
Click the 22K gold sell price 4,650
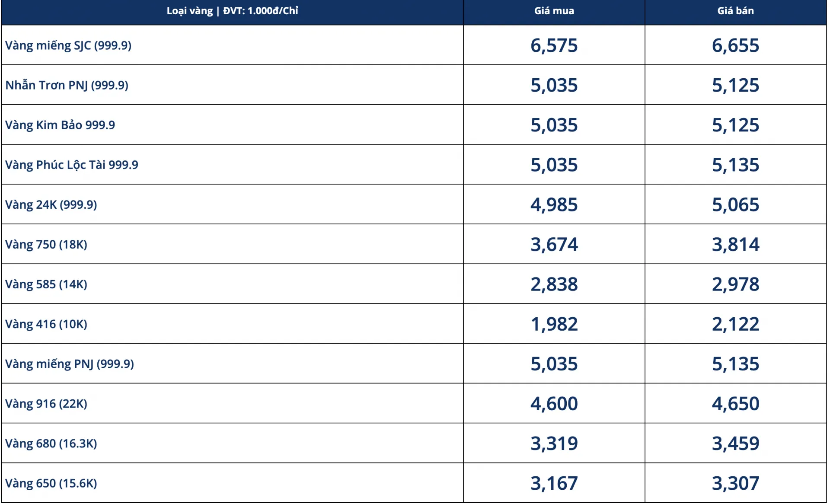tap(735, 403)
